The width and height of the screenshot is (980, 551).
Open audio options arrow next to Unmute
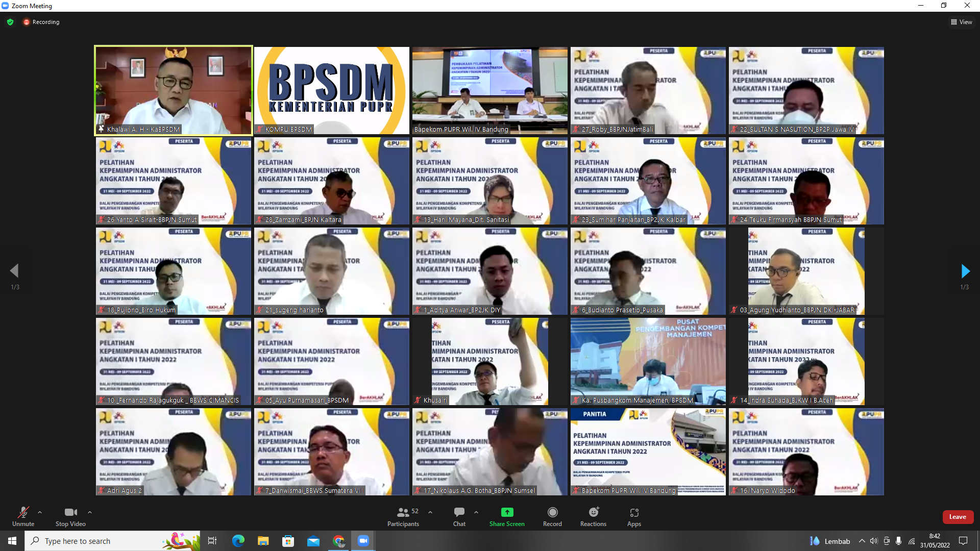(40, 512)
